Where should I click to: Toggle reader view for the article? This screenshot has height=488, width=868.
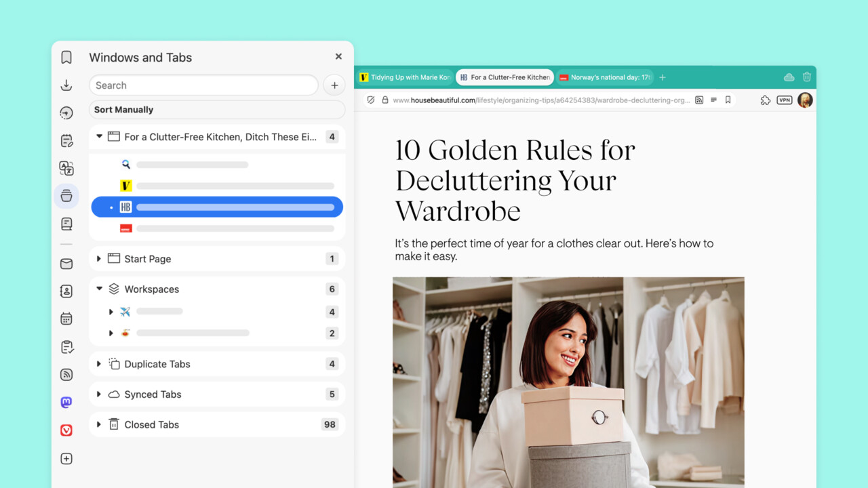point(713,100)
